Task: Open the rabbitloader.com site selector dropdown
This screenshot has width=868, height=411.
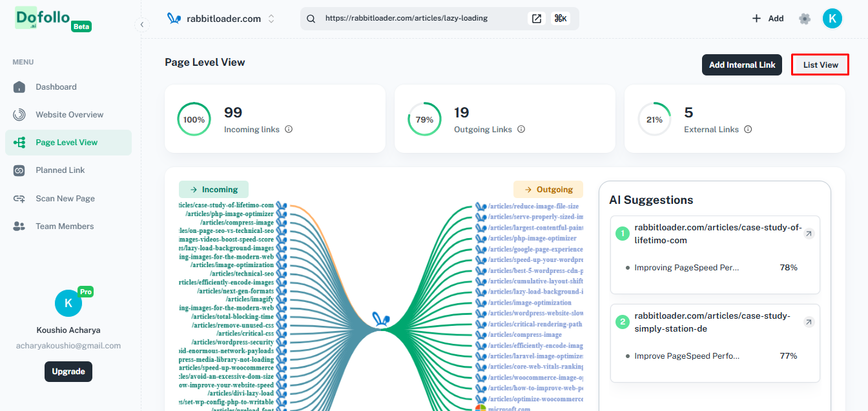Action: click(222, 19)
